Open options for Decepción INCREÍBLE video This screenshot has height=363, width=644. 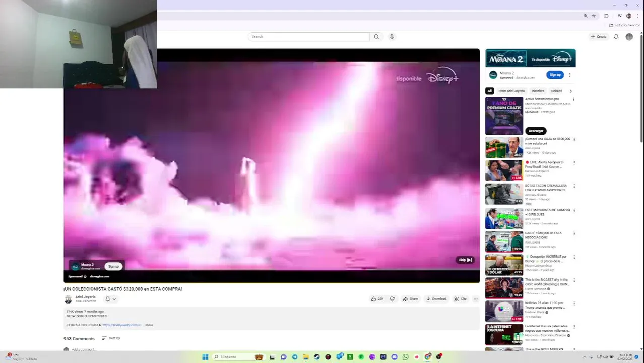point(573,257)
